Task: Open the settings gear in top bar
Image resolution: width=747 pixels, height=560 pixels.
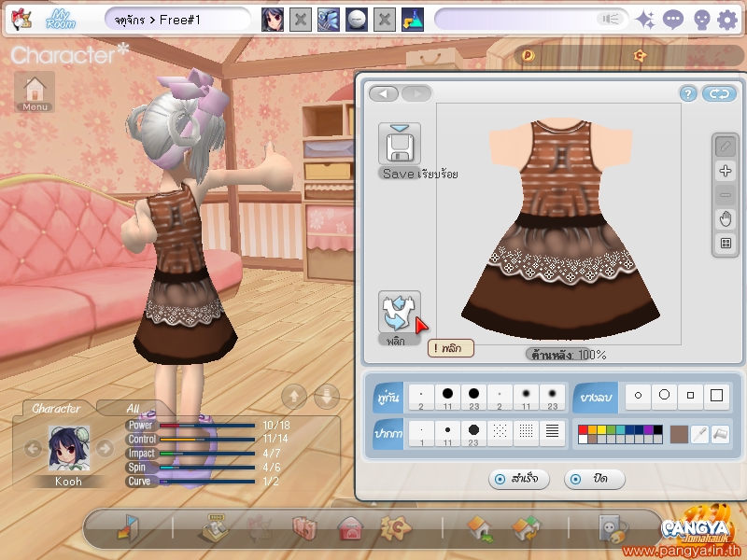Action: coord(727,20)
